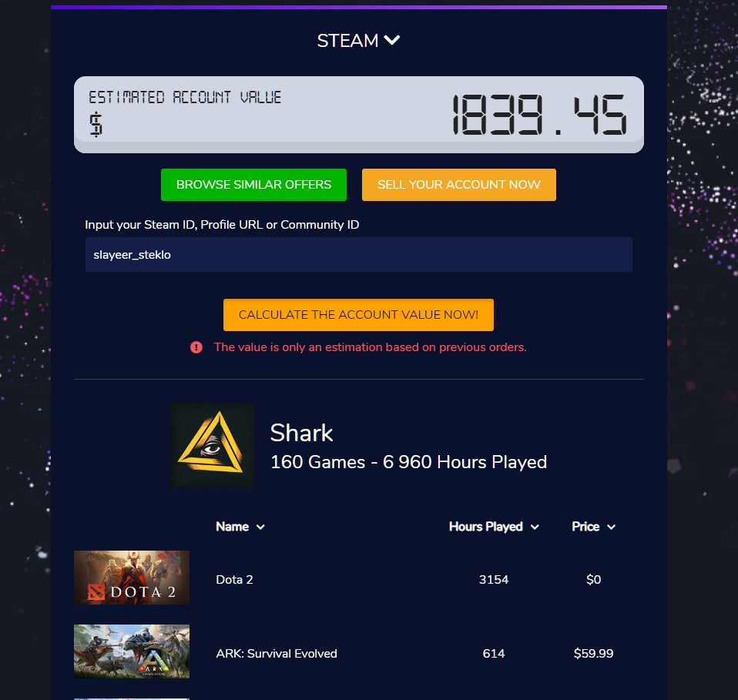The image size is (738, 700).
Task: Click the Shark profile avatar image
Action: click(x=212, y=445)
